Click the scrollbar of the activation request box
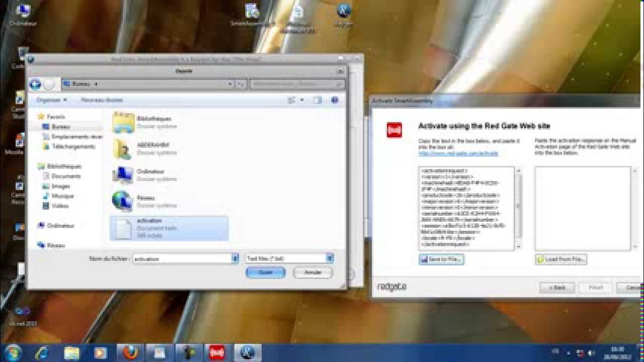 tap(518, 208)
